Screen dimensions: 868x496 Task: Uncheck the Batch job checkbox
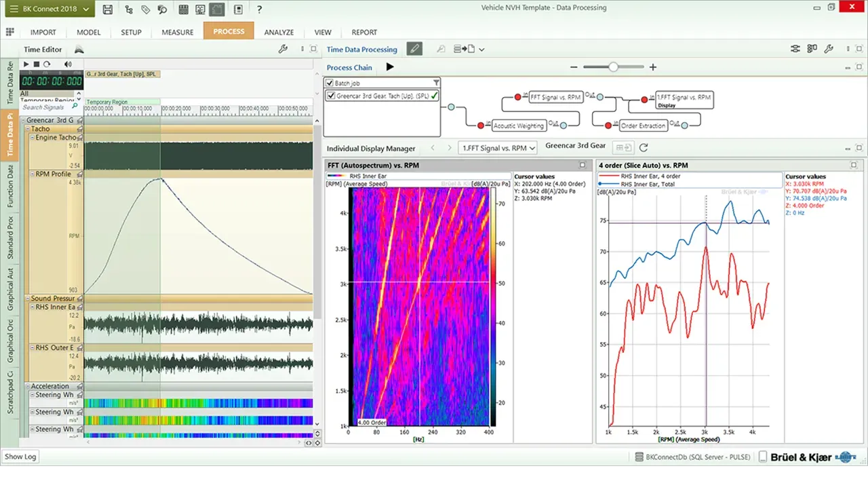click(331, 82)
